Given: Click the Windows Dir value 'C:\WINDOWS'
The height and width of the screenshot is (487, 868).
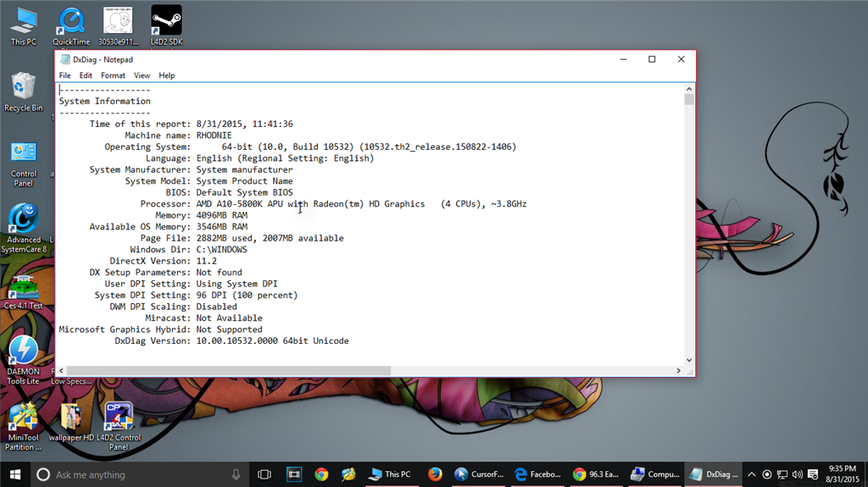Looking at the screenshot, I should pyautogui.click(x=222, y=250).
